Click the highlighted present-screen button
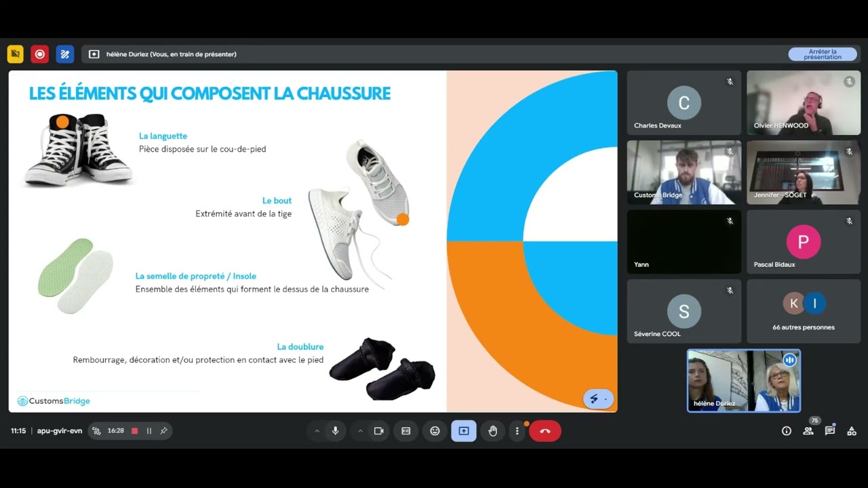The image size is (868, 488). [x=464, y=431]
